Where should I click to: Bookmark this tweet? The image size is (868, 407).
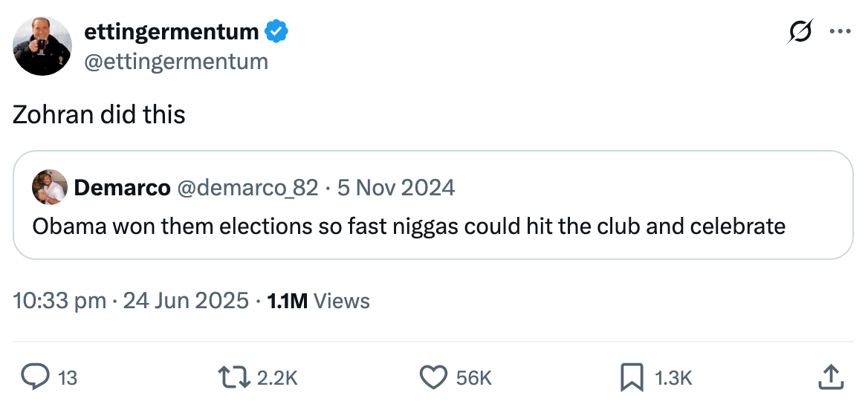631,378
